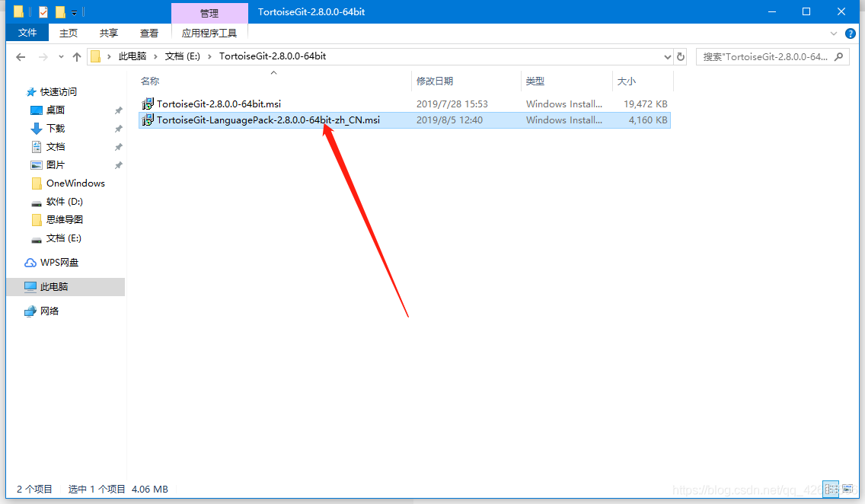The image size is (865, 504).
Task: Click the installer icon of TortoiseGit-2.8.0.0-64bit.msi
Action: click(x=147, y=104)
